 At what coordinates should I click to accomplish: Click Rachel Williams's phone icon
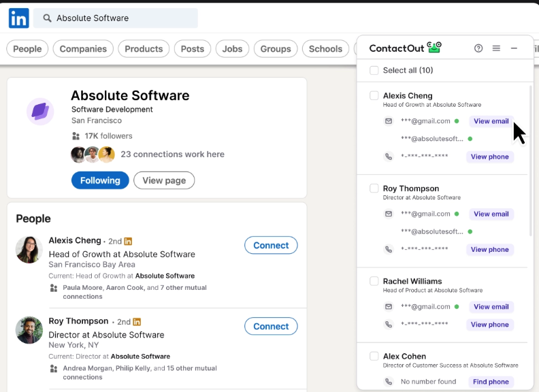tap(389, 324)
